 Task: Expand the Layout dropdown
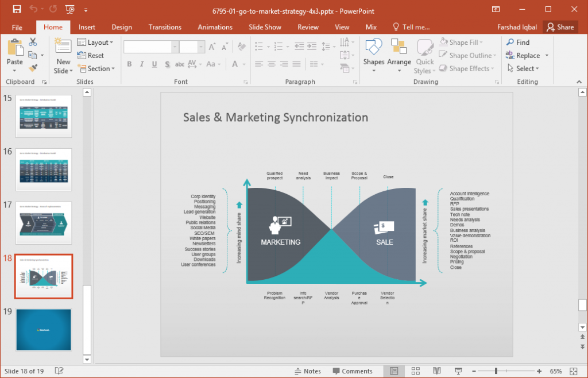click(x=96, y=42)
